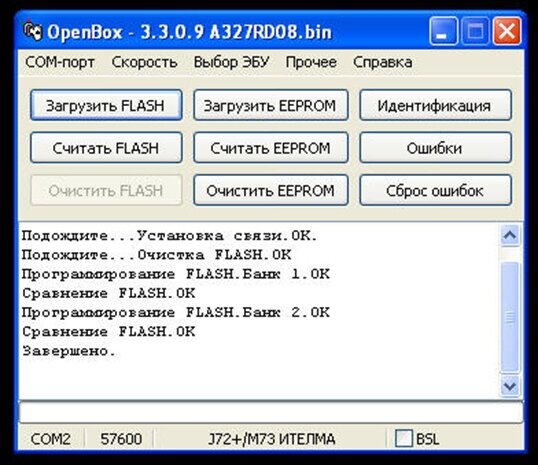538x465 pixels.
Task: Click the Считать EEPROM button
Action: 271,148
